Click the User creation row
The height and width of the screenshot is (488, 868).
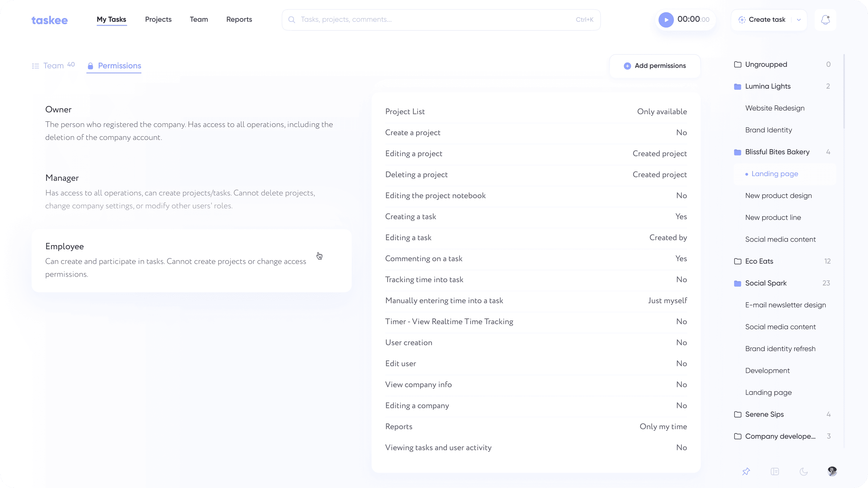pos(536,343)
